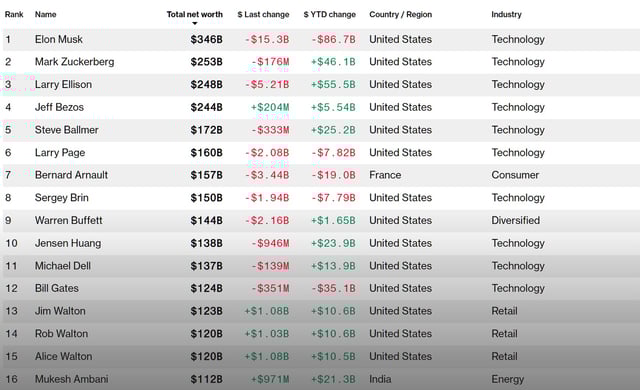This screenshot has width=640, height=390.
Task: Open Bill Gates profile link
Action: tap(57, 288)
